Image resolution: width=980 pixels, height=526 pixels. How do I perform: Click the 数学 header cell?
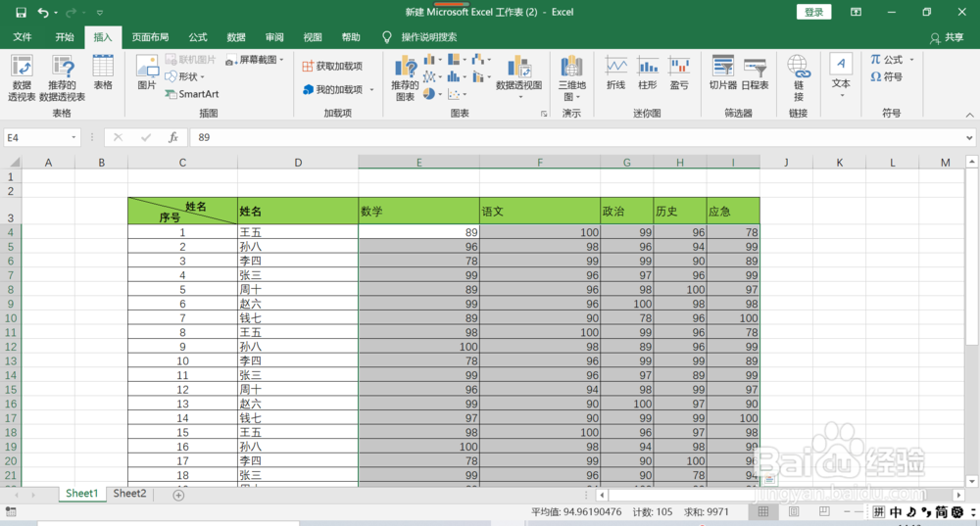(418, 212)
